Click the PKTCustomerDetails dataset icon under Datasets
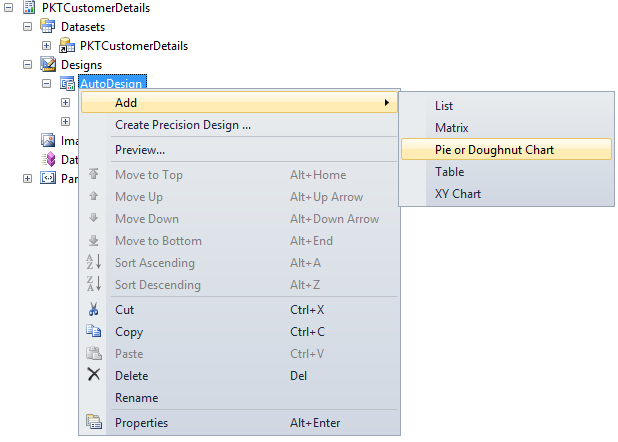The height and width of the screenshot is (442, 618). click(66, 46)
